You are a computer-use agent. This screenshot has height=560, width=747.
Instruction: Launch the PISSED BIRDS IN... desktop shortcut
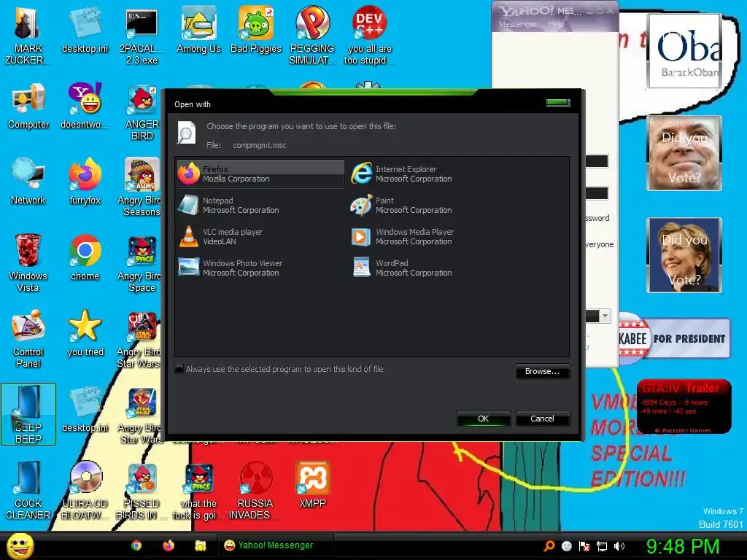coord(142,490)
